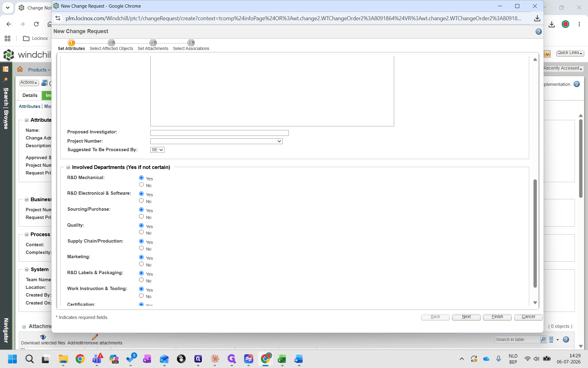Open Quick Links dropdown
Viewport: 588px width, 368px height.
point(570,53)
